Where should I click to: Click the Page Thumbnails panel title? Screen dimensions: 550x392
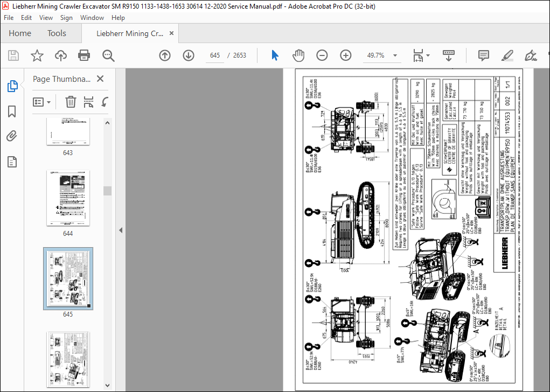[x=62, y=79]
